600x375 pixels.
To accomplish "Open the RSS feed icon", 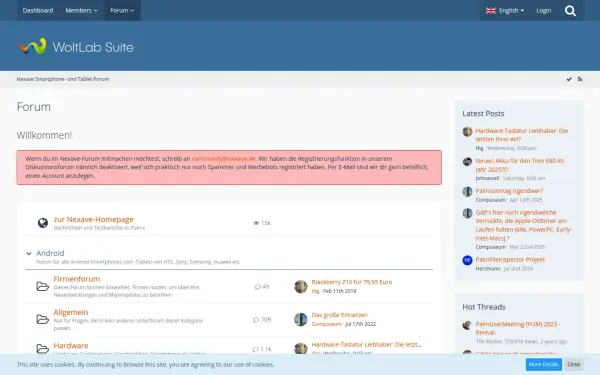I will tap(580, 79).
